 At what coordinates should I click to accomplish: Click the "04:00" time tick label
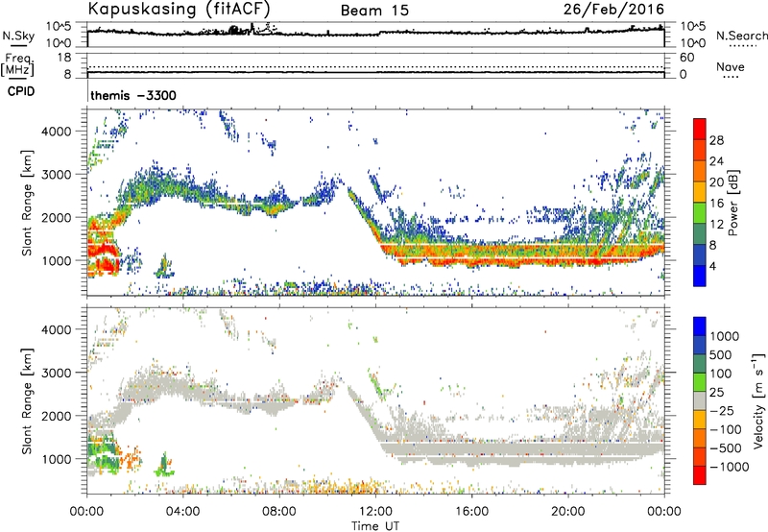[x=182, y=512]
